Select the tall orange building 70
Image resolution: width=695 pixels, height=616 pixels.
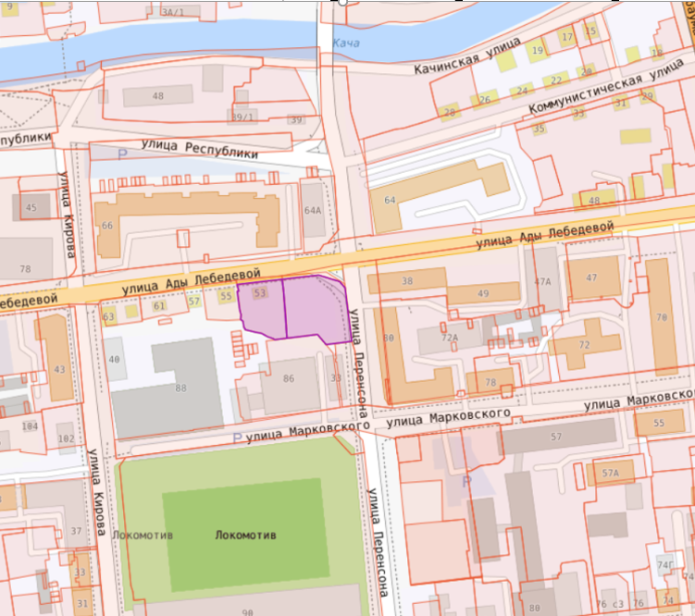[661, 316]
